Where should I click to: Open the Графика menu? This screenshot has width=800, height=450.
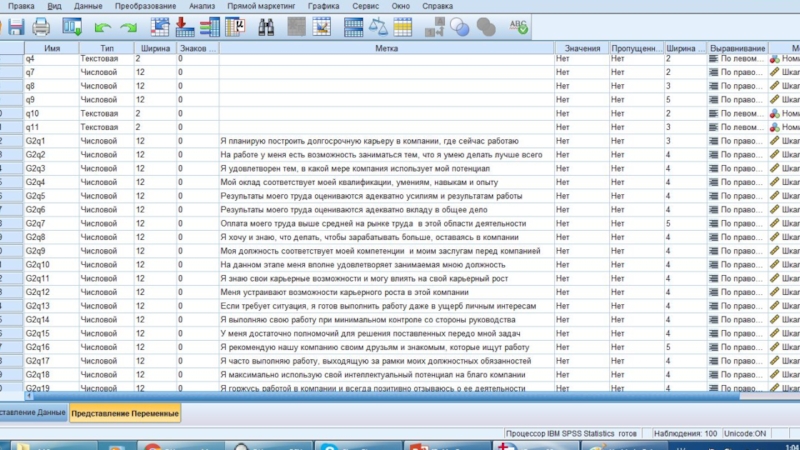point(323,6)
